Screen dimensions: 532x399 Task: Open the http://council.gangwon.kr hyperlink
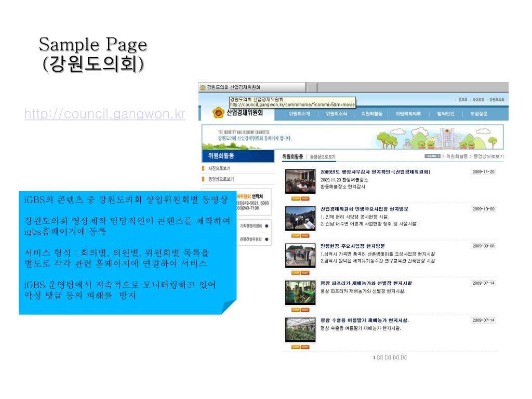click(105, 114)
